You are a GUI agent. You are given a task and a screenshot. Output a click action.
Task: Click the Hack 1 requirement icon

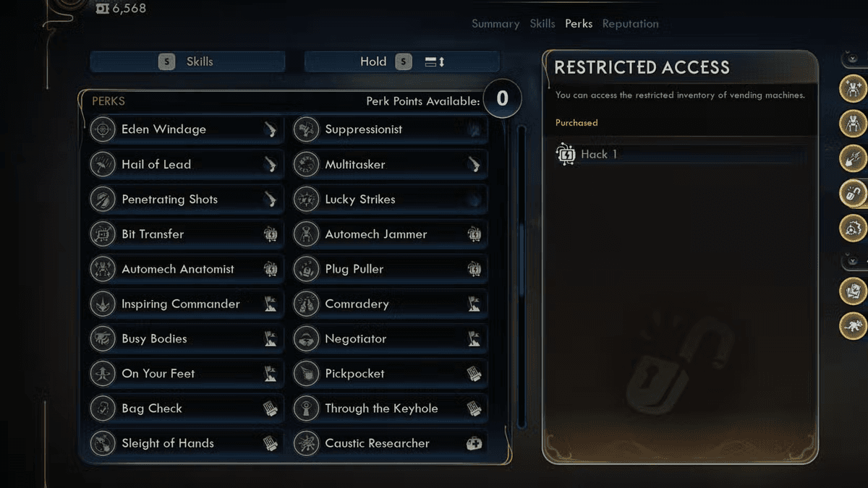(x=565, y=154)
